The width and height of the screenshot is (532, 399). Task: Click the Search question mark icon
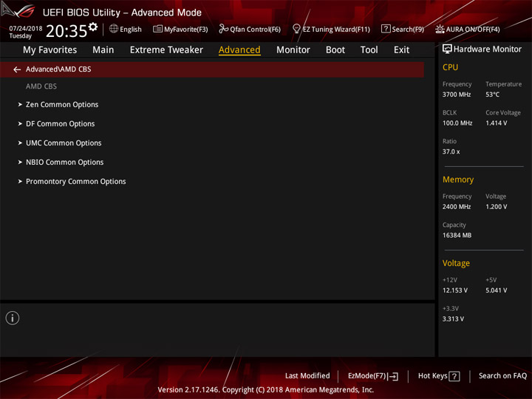click(386, 29)
